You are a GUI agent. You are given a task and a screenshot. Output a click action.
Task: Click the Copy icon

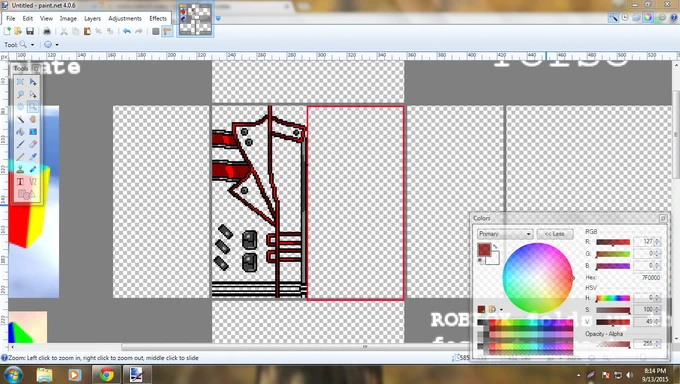75,31
